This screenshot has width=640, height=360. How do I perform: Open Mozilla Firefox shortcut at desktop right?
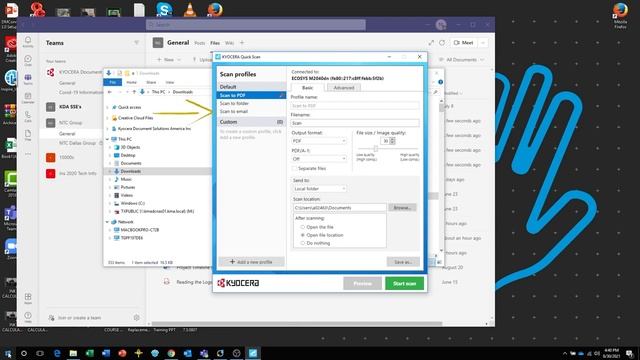tap(620, 15)
